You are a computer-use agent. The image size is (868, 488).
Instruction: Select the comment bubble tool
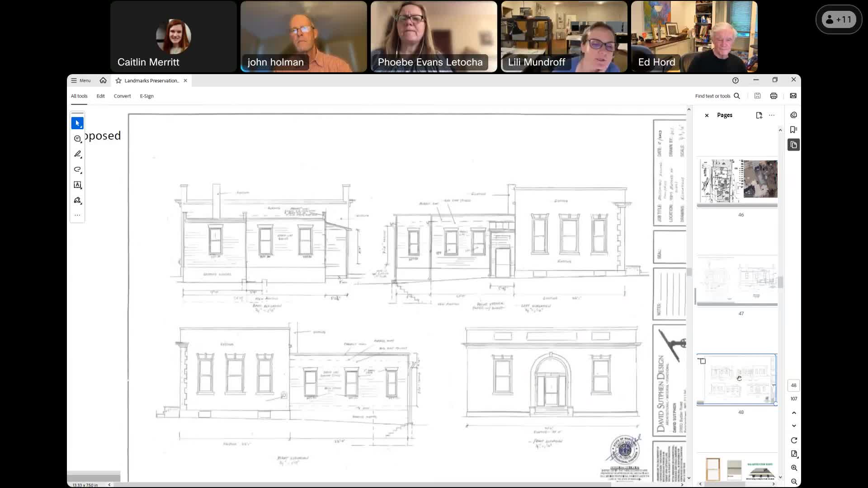[77, 139]
